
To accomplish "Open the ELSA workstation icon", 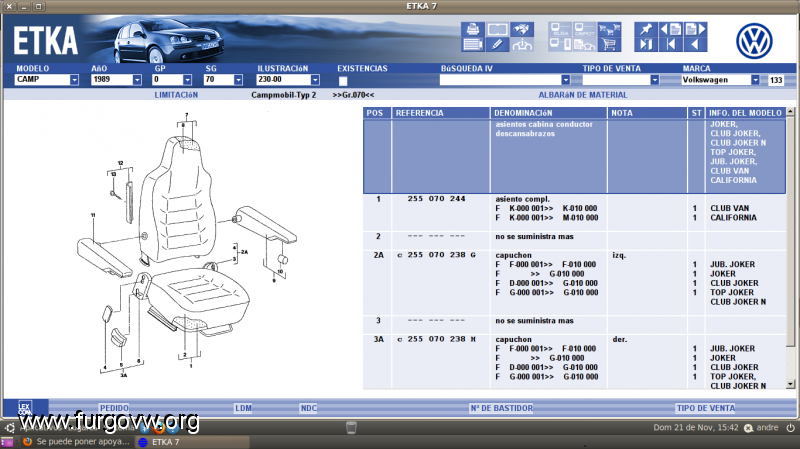I will click(x=560, y=29).
